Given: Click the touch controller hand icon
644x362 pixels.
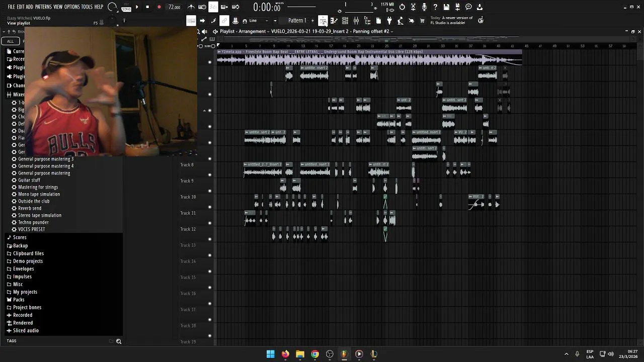Looking at the screenshot, I should click(x=412, y=21).
